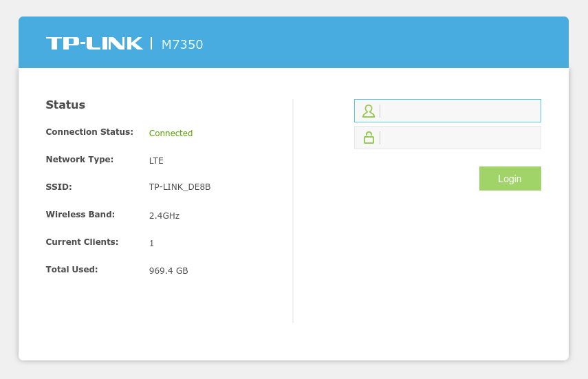Focus the username input field

pos(459,111)
